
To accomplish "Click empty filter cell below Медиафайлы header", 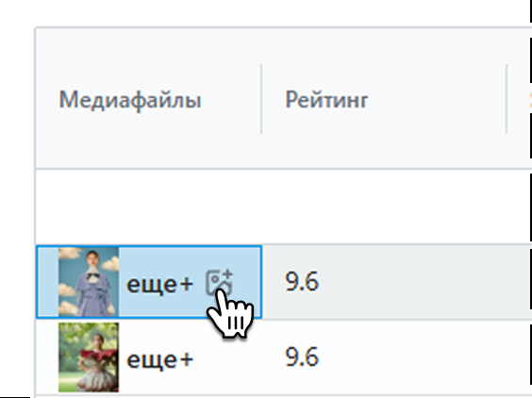I will (149, 207).
